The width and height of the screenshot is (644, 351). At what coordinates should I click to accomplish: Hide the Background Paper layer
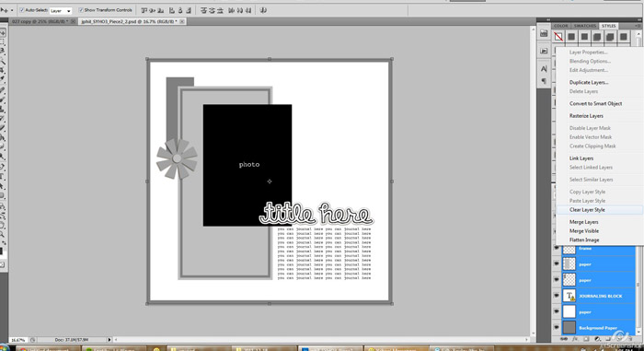click(557, 328)
